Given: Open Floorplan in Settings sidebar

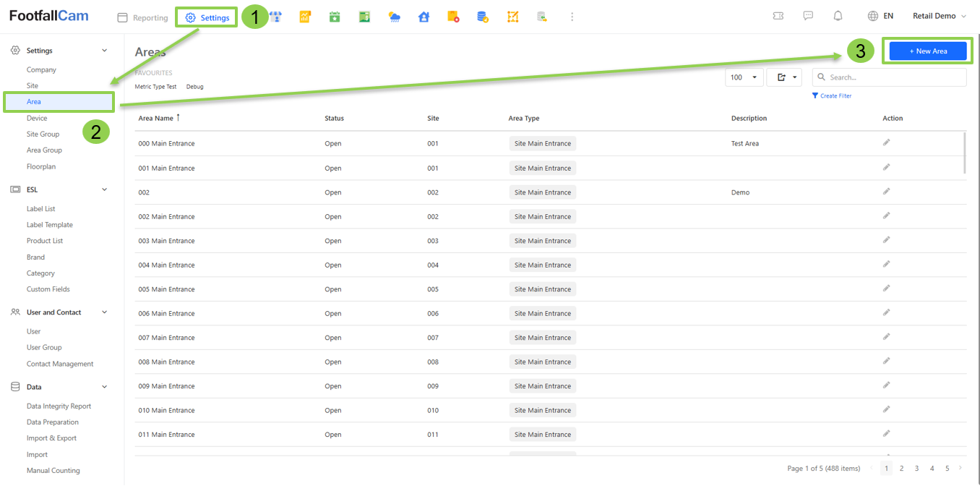Looking at the screenshot, I should pos(41,166).
